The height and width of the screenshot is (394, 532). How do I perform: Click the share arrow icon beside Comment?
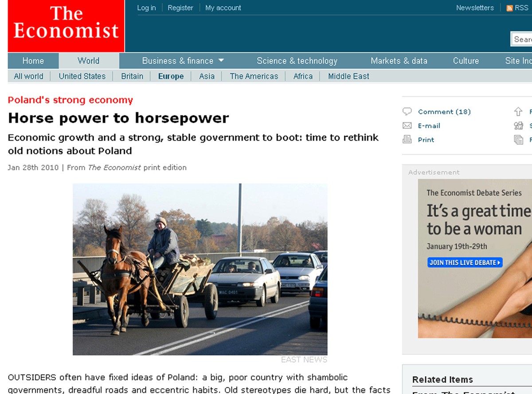[x=518, y=112]
